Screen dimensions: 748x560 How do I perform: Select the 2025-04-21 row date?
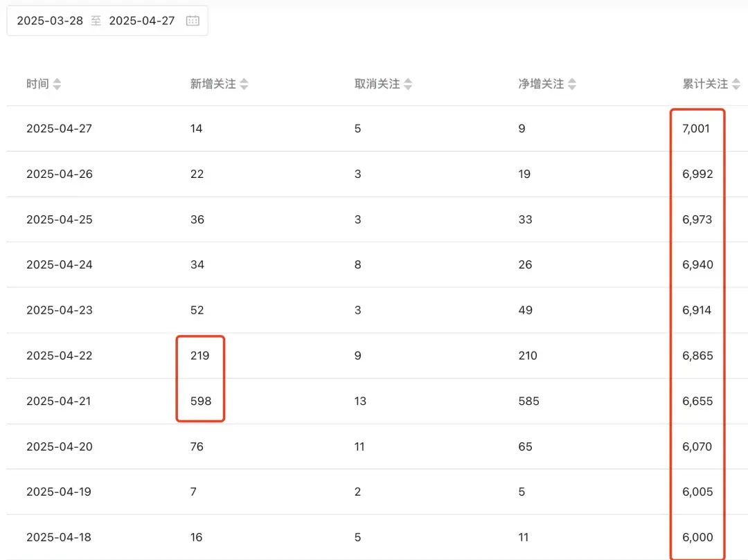[x=59, y=401]
